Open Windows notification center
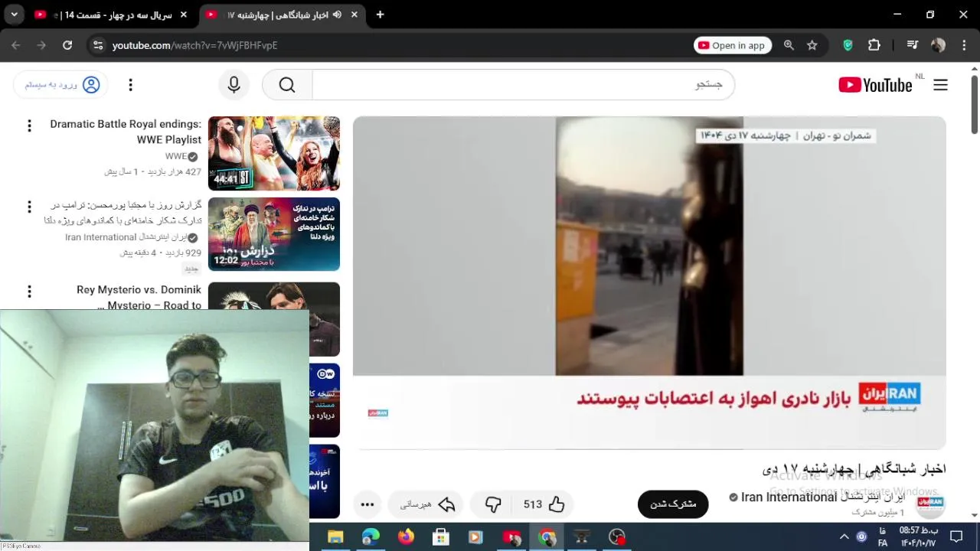Image resolution: width=980 pixels, height=551 pixels. [x=956, y=537]
